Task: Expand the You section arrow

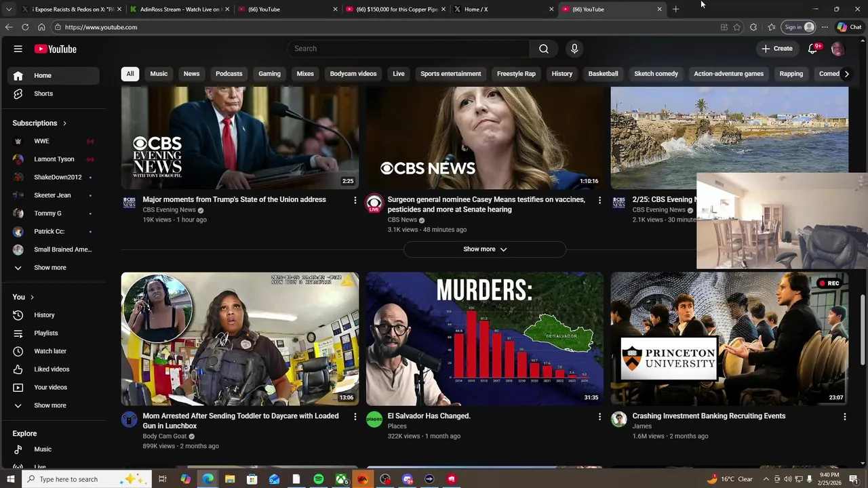Action: 32,298
